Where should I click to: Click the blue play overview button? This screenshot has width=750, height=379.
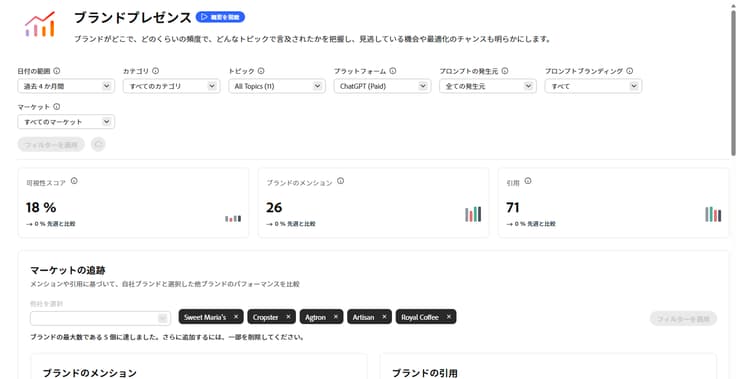(x=221, y=17)
